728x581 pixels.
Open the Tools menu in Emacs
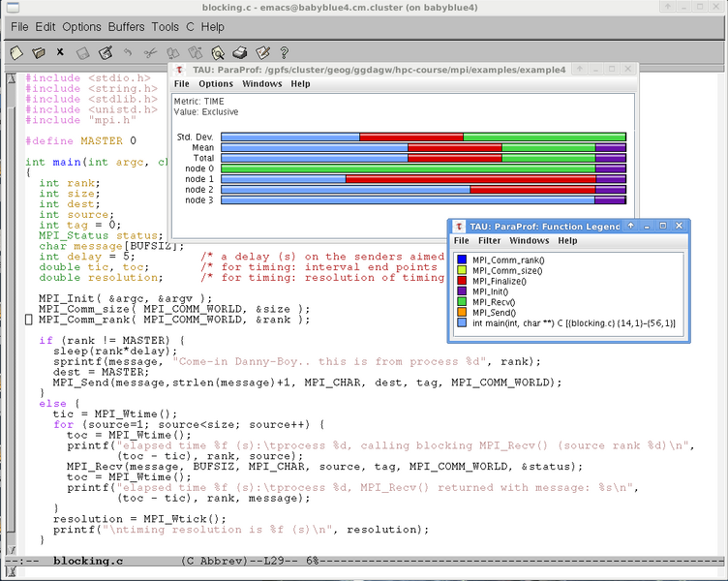(x=166, y=27)
